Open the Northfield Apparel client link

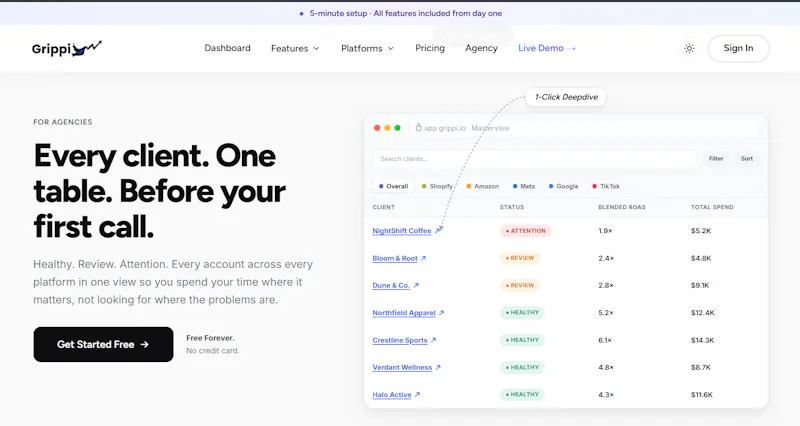click(404, 313)
